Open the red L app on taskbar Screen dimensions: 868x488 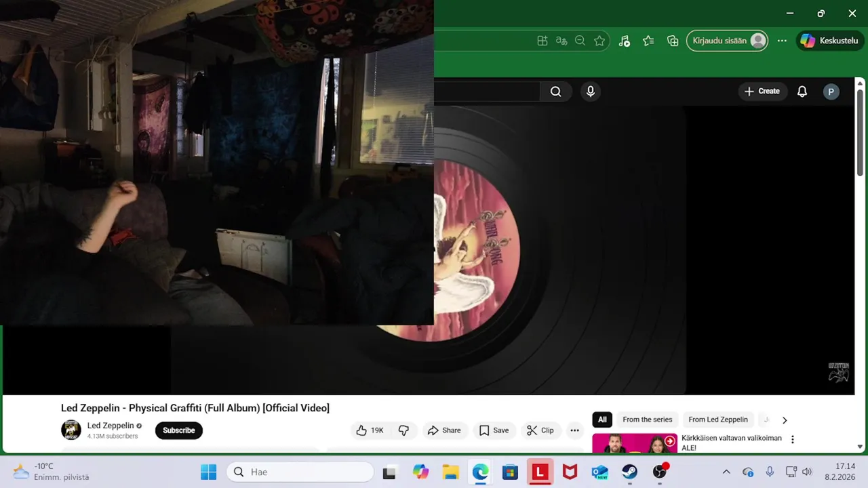[540, 472]
